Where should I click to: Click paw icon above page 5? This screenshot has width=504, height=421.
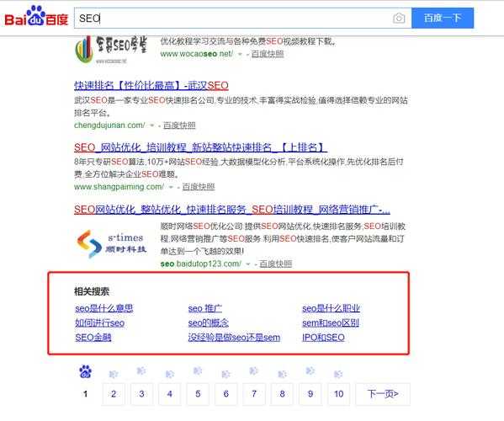click(198, 370)
